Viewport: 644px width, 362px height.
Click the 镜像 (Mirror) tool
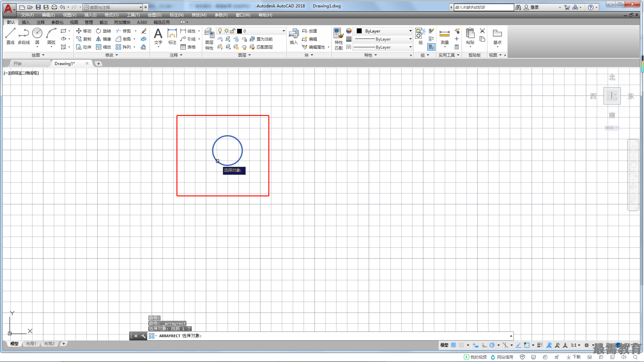tap(103, 39)
